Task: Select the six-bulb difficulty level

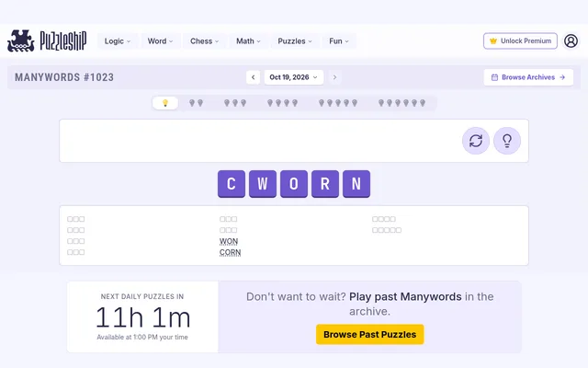Action: (x=401, y=103)
